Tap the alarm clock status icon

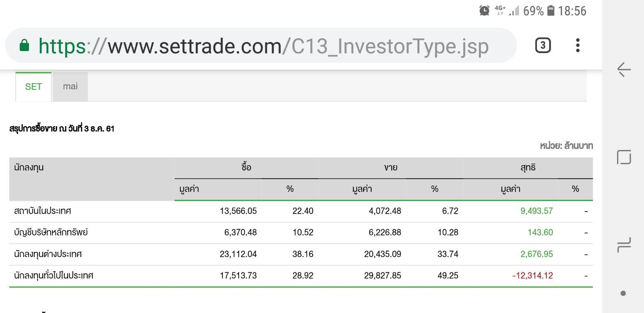click(485, 11)
